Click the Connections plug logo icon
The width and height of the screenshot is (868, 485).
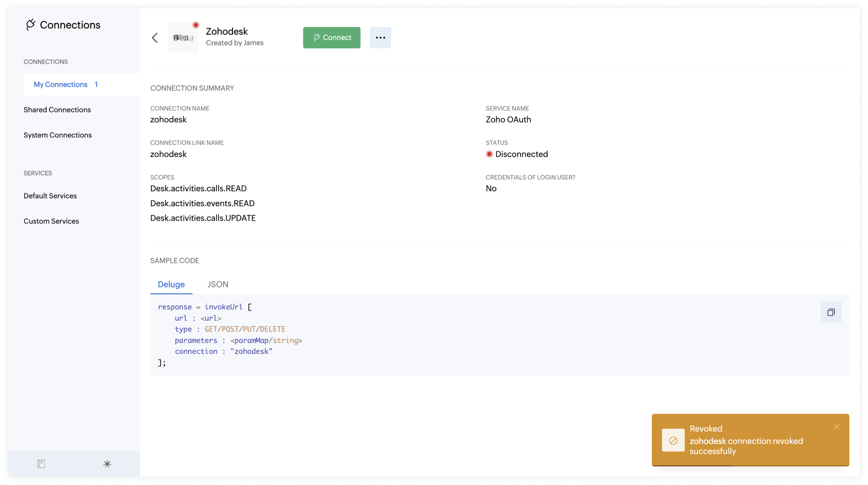pos(31,25)
